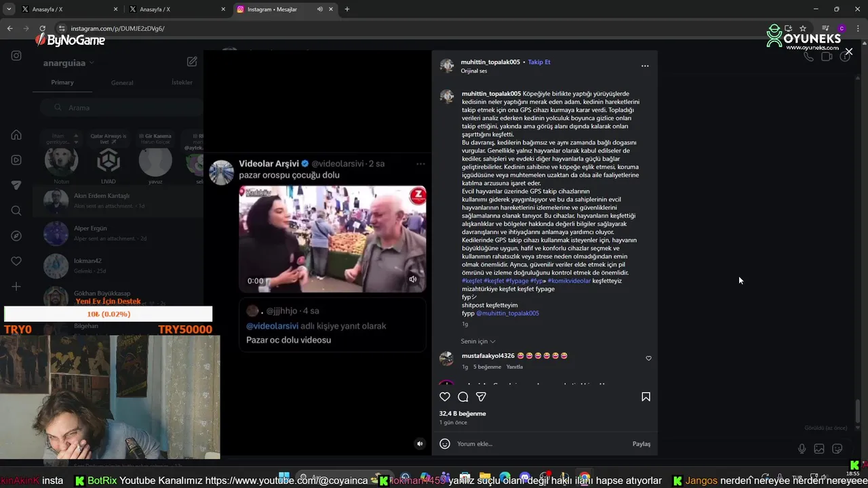
Task: View site information icon beside URL
Action: click(62, 28)
